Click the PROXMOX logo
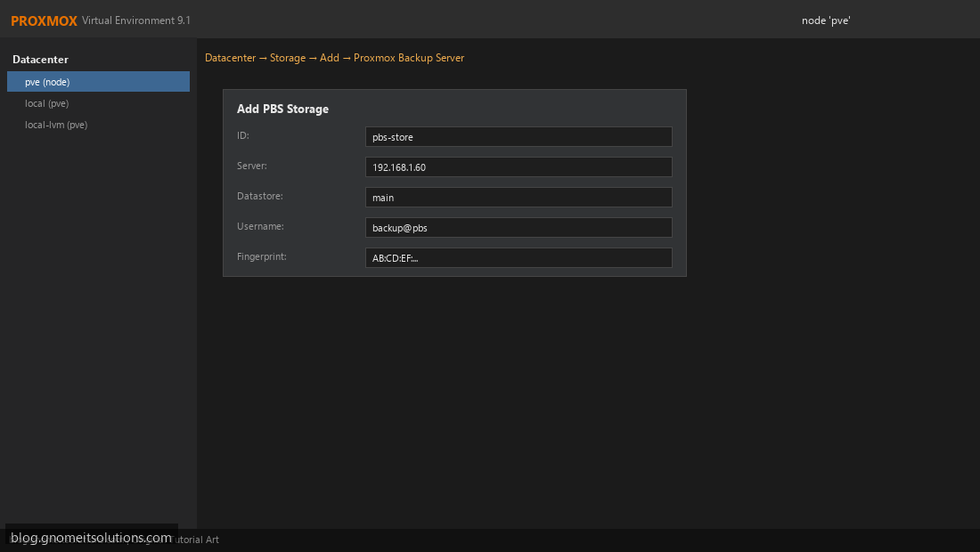Screen dimensions: 980x552 pyautogui.click(x=44, y=20)
